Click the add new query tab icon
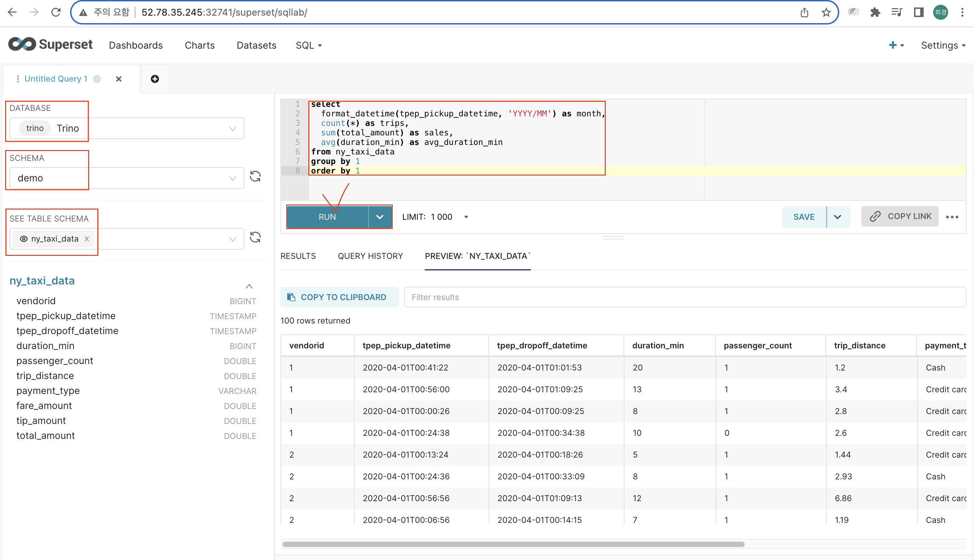This screenshot has height=560, width=974. (155, 79)
